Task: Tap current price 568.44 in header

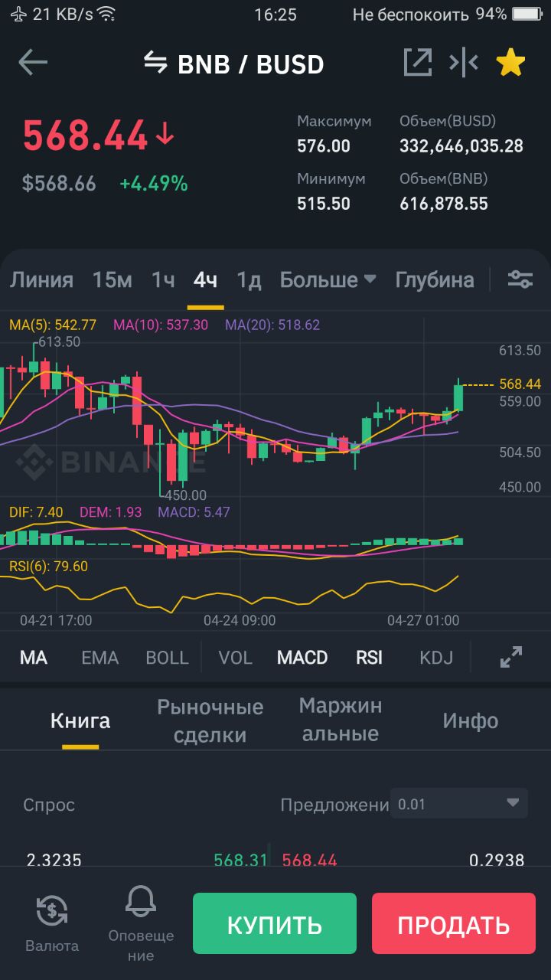Action: (x=85, y=136)
